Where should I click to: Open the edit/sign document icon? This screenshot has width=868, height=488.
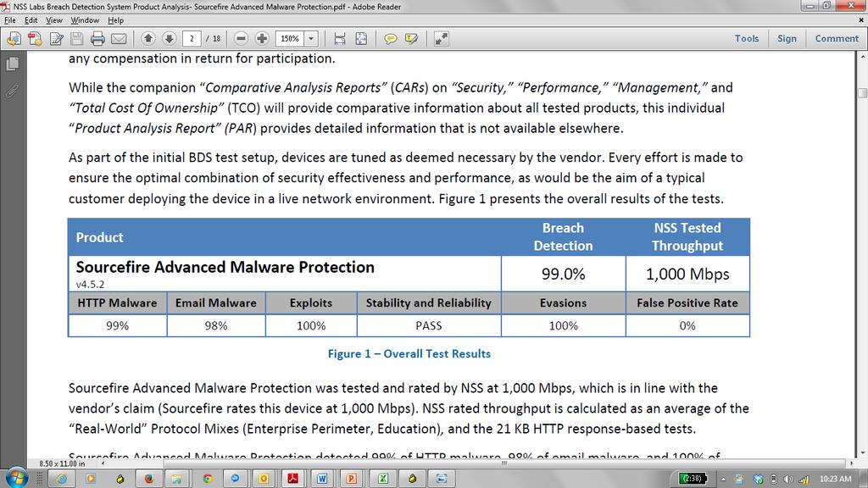click(x=57, y=39)
